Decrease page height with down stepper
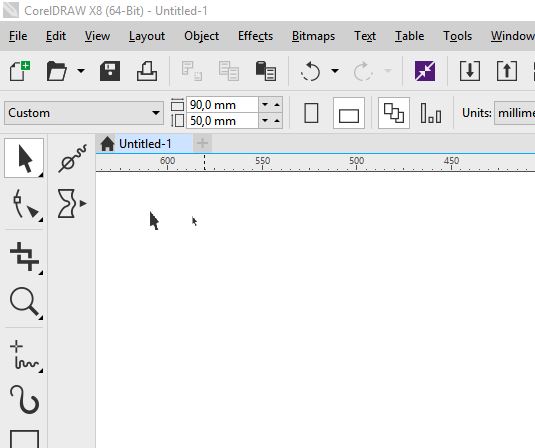The width and height of the screenshot is (535, 448). (265, 121)
